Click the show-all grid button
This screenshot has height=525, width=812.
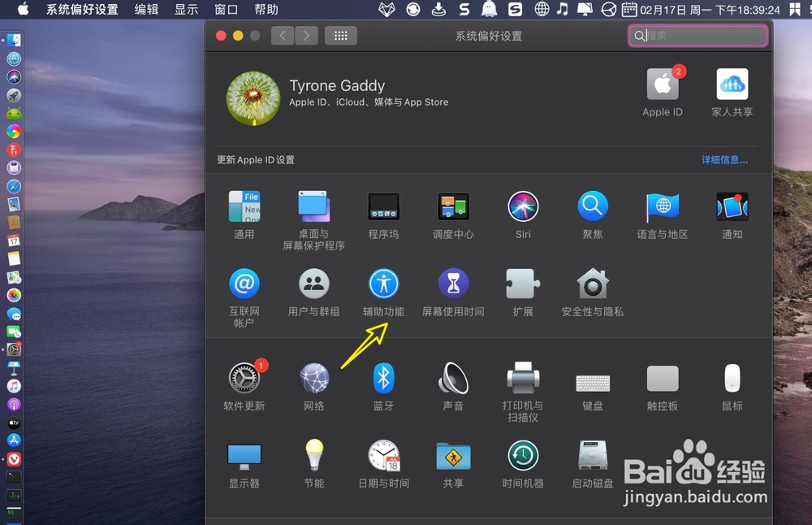click(340, 35)
